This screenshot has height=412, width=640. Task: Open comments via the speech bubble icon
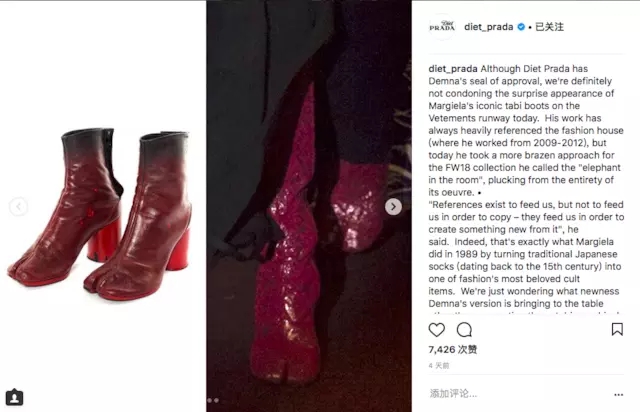point(464,330)
